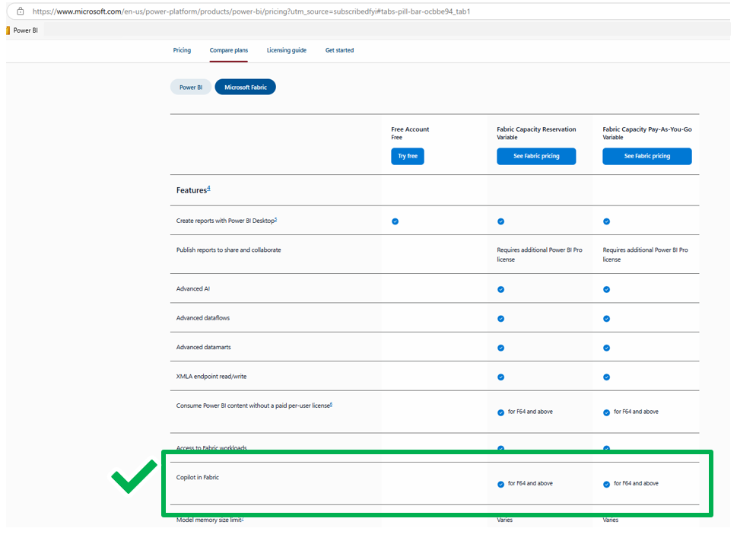Click Pay-As-You-Go checkmark in Consume Power BI content row
This screenshot has width=756, height=544.
click(x=606, y=413)
